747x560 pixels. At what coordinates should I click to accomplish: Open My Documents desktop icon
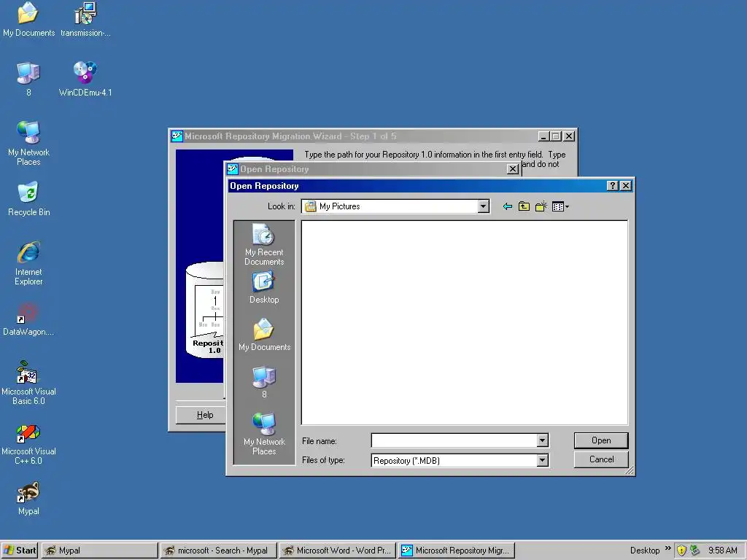point(28,20)
